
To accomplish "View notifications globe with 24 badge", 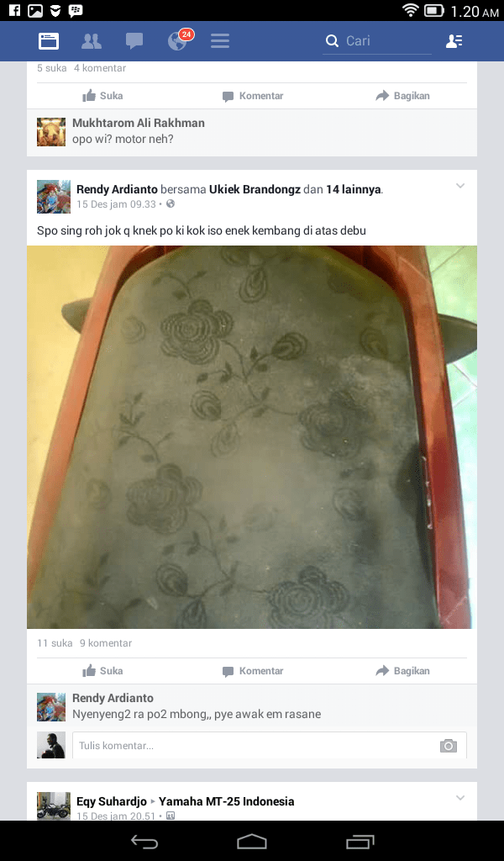I will 180,40.
